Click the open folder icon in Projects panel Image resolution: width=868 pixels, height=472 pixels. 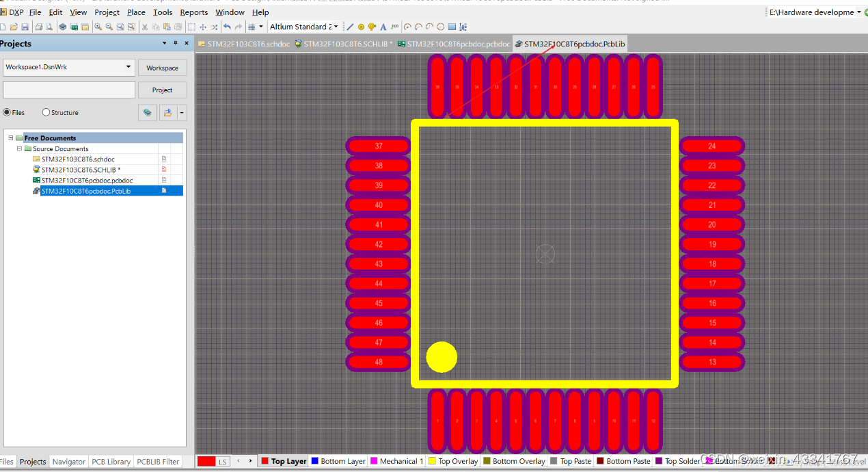point(168,113)
